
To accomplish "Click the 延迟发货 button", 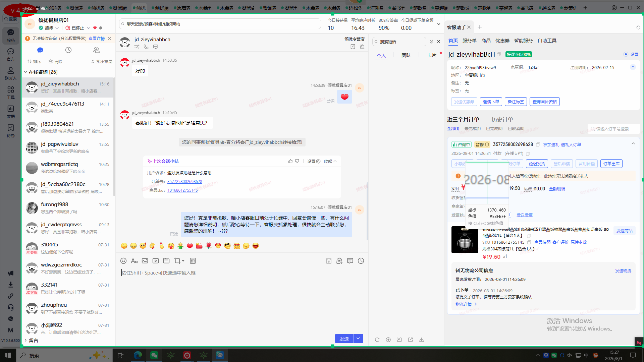I will click(x=537, y=164).
